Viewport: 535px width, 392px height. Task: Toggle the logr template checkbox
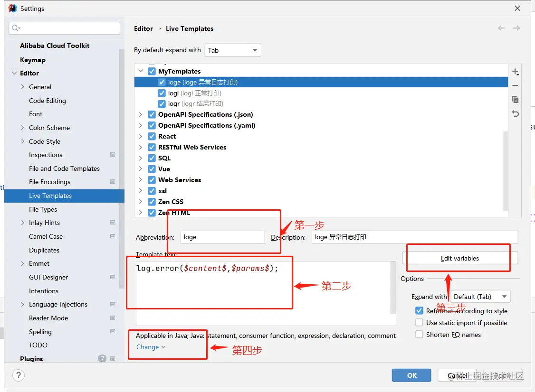pos(162,103)
